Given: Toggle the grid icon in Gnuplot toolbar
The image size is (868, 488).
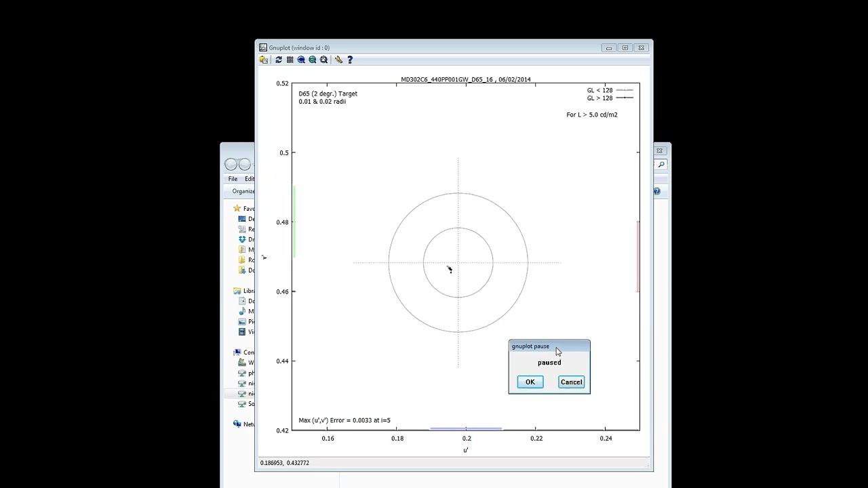Looking at the screenshot, I should click(x=290, y=60).
